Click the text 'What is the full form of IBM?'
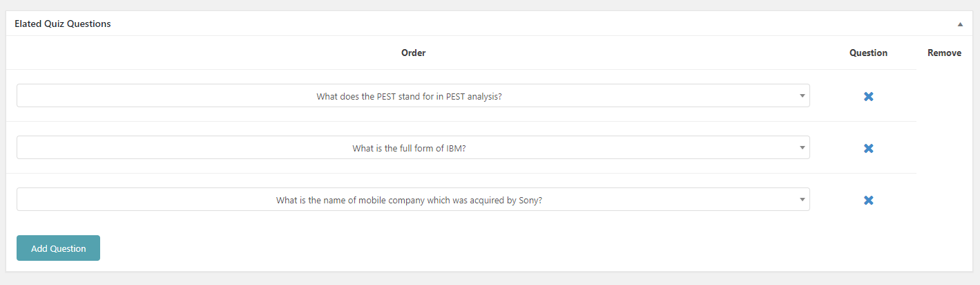The height and width of the screenshot is (285, 980). tap(409, 148)
